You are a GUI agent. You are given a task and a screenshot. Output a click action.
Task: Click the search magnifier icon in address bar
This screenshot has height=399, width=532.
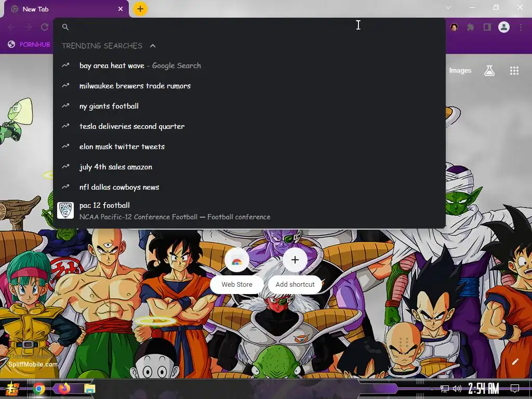(65, 27)
